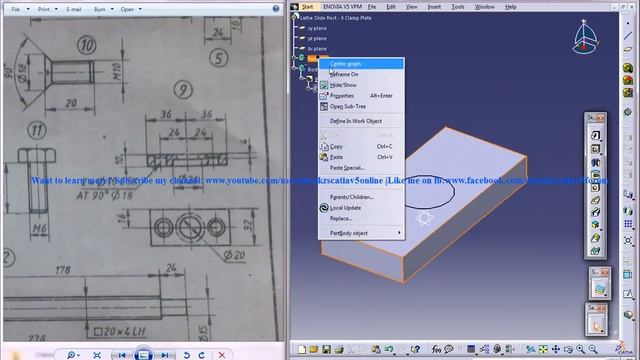Click the Line tool on right toolbar
The height and width of the screenshot is (360, 640).
click(x=628, y=36)
